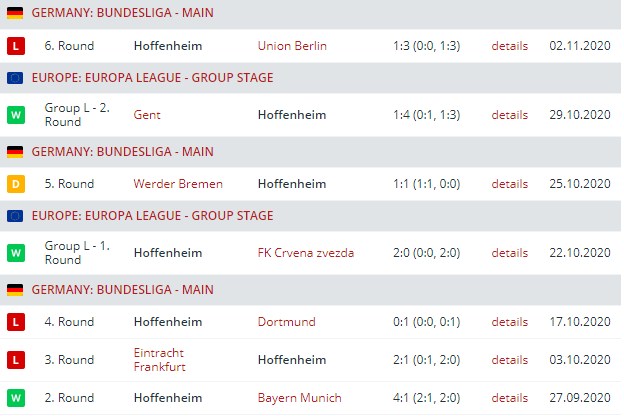Click the green W badge for Crvena zvezda match

click(15, 253)
